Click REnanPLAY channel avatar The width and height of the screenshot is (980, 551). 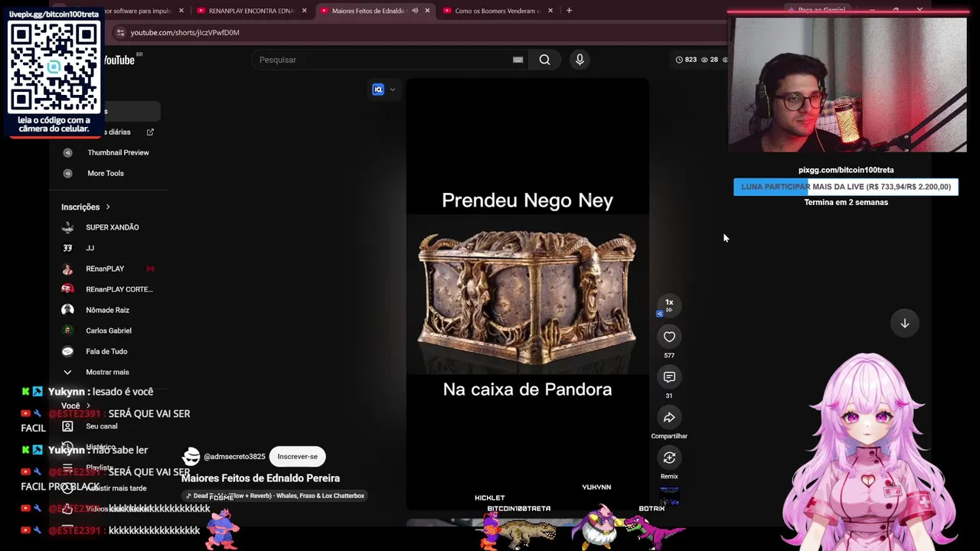[67, 269]
